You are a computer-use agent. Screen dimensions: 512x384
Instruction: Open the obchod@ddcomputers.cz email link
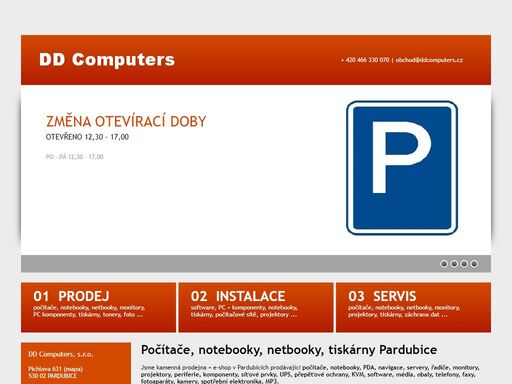[429, 60]
